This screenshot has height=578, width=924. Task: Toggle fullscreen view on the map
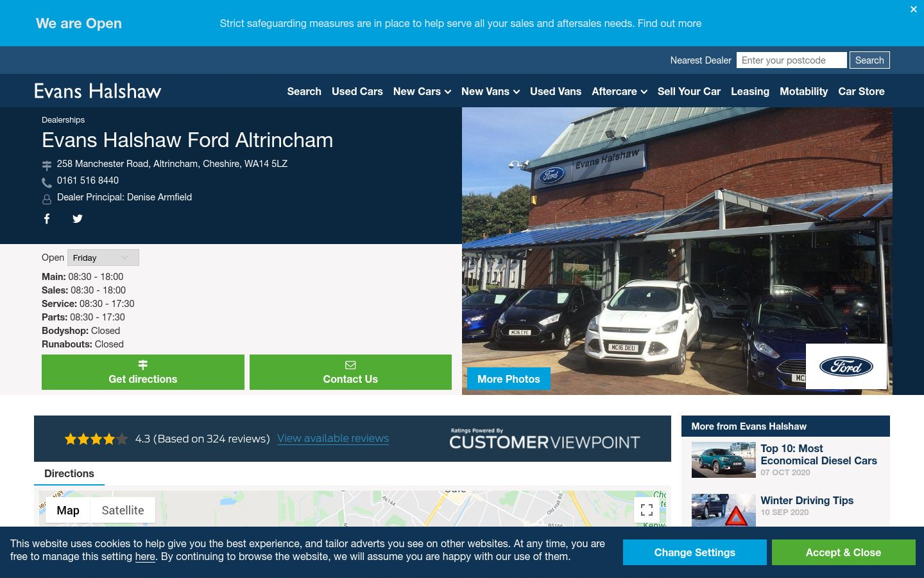[647, 511]
